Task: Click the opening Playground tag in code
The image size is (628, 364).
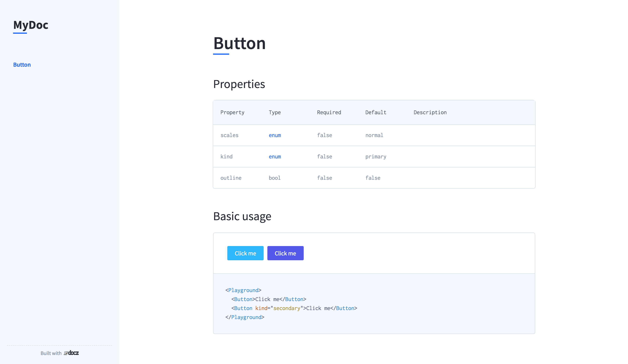Action: point(243,290)
